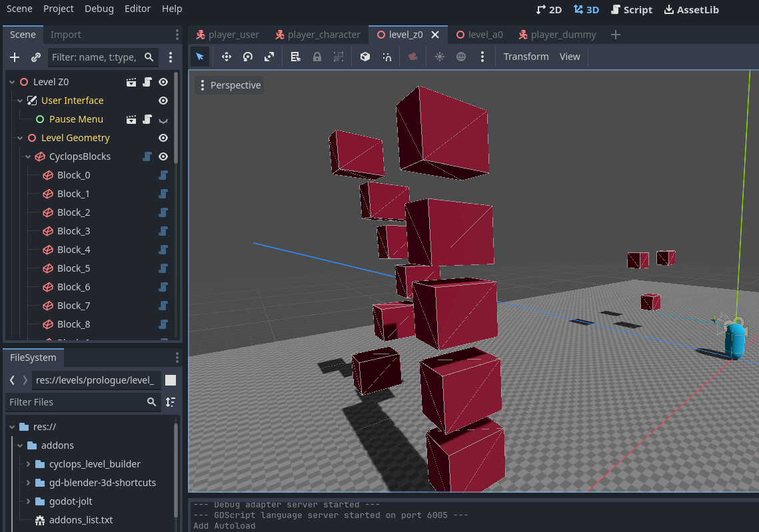Open the cinematic camera preview toggle

(412, 57)
